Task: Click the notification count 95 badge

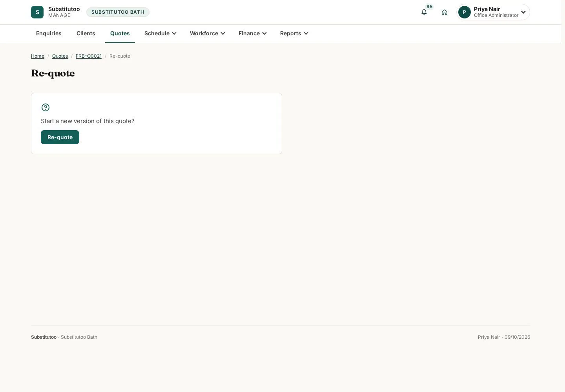Action: click(x=429, y=7)
